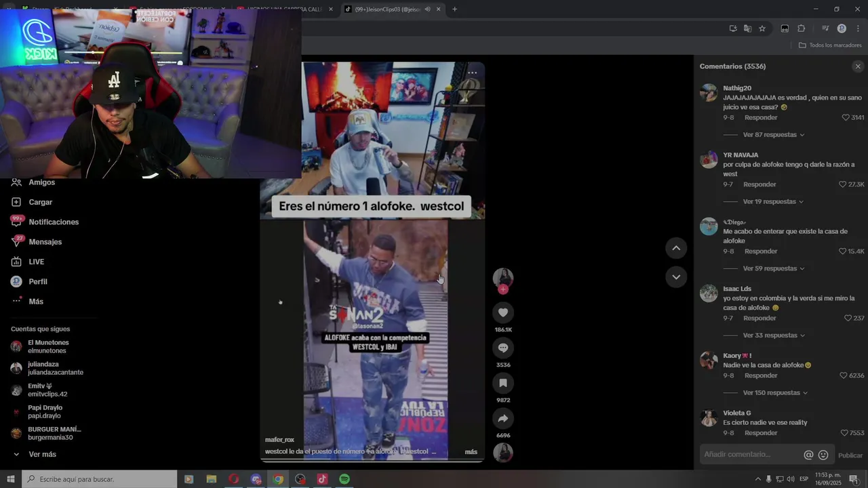Focus the 'Añadir comentario...' field
868x488 pixels.
click(750, 455)
